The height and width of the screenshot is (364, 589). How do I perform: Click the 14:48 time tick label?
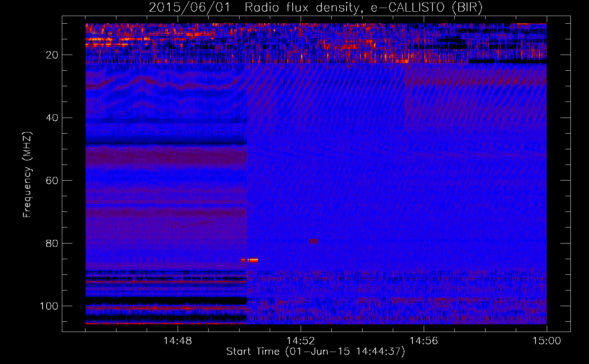coord(178,341)
